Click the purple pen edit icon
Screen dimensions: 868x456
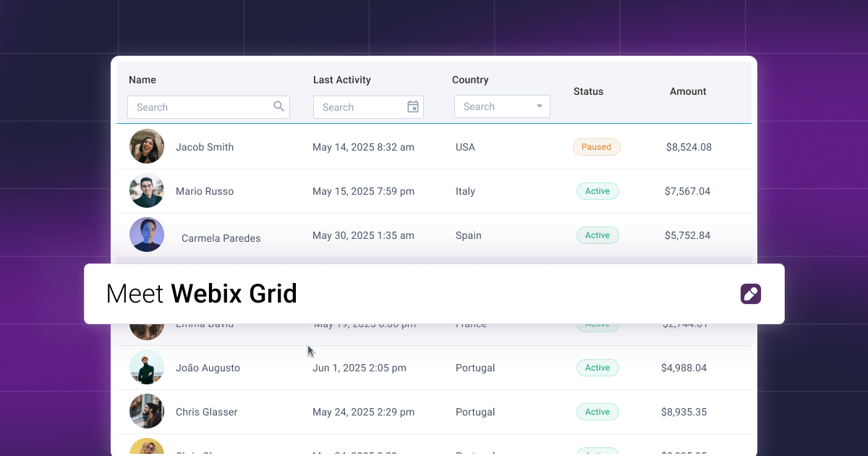click(x=750, y=294)
